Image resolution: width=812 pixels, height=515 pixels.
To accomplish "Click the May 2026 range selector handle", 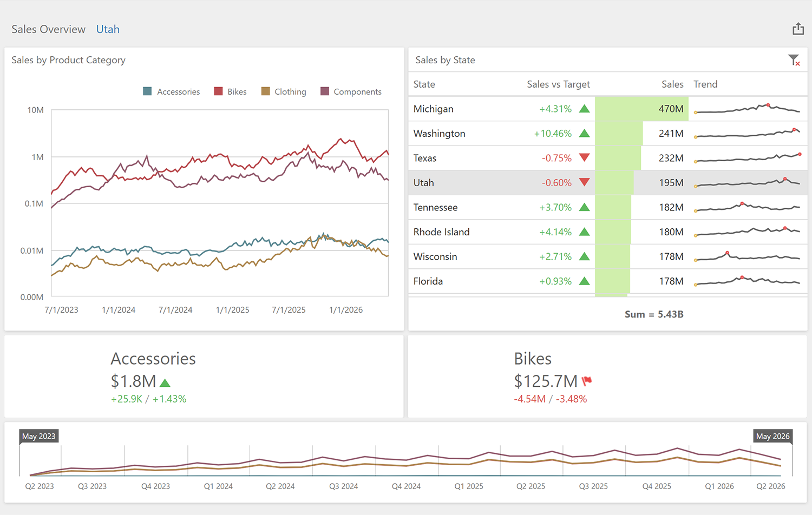I will [x=772, y=436].
